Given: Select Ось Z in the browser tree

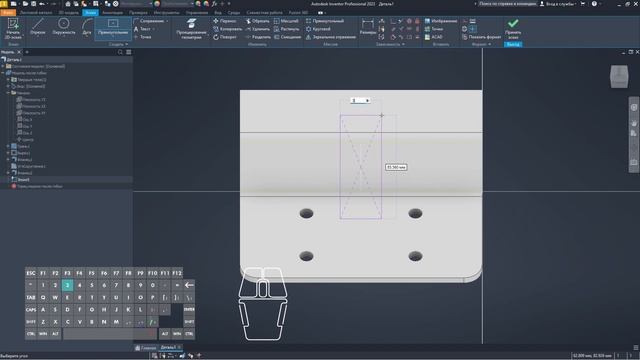Looking at the screenshot, I should click(x=24, y=133).
